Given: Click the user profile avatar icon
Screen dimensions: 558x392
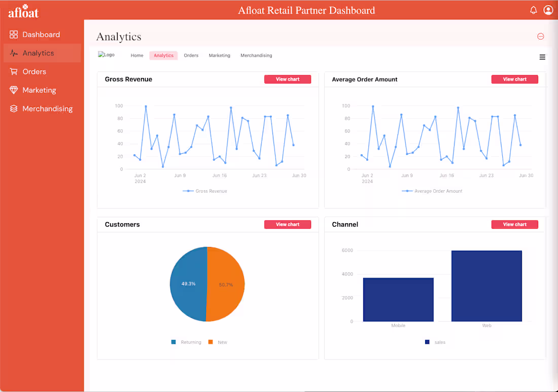Looking at the screenshot, I should pyautogui.click(x=548, y=10).
